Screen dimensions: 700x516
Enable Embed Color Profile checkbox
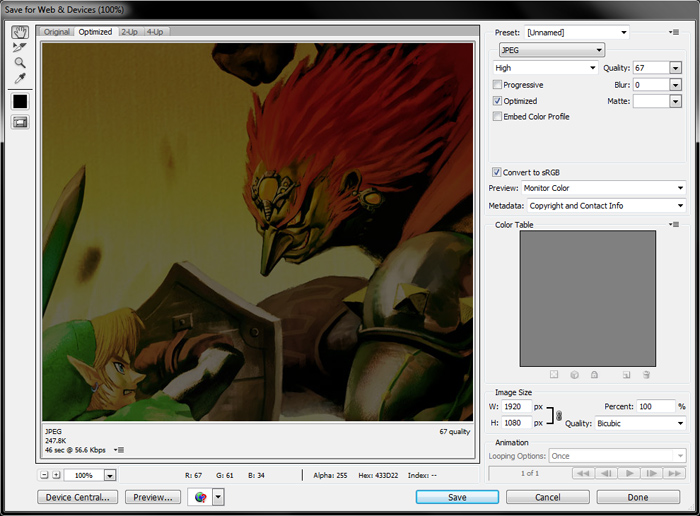497,117
